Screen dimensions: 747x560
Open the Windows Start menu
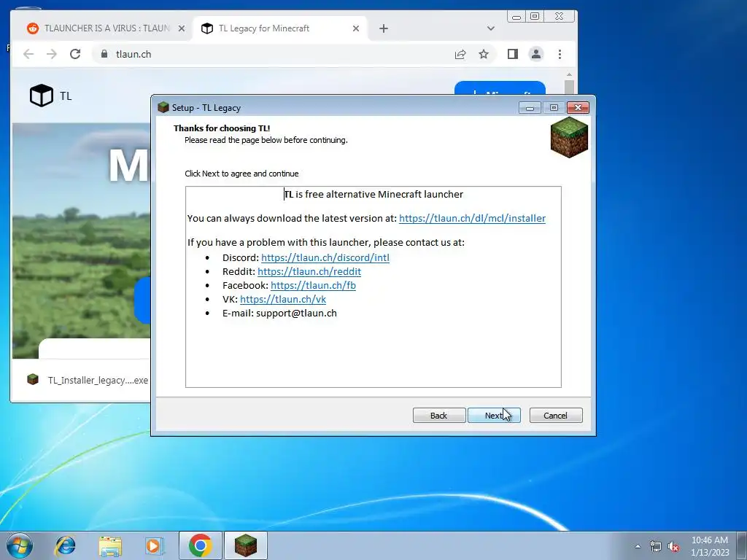[x=19, y=545]
